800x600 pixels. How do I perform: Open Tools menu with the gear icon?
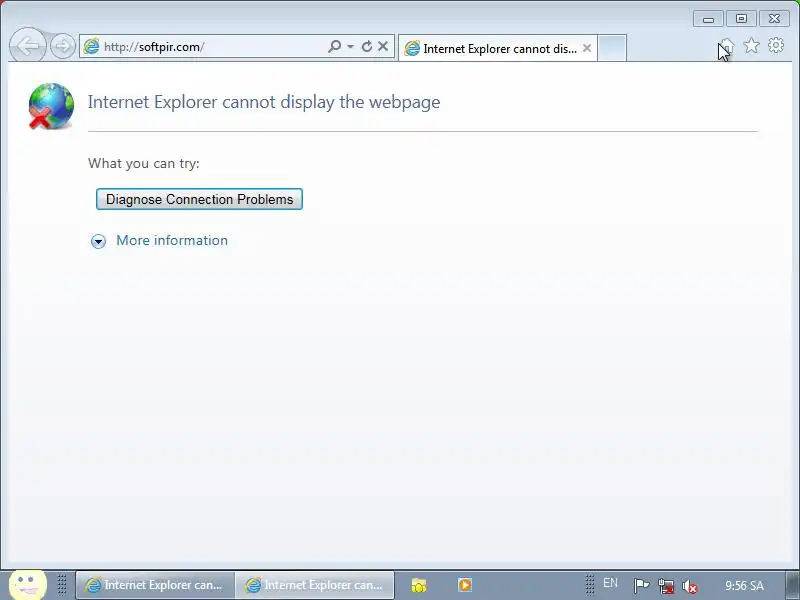776,45
